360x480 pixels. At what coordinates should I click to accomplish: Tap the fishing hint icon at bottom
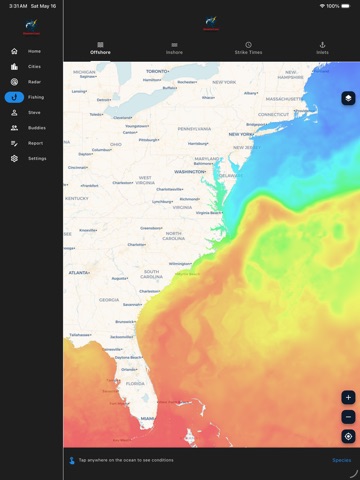tap(72, 460)
